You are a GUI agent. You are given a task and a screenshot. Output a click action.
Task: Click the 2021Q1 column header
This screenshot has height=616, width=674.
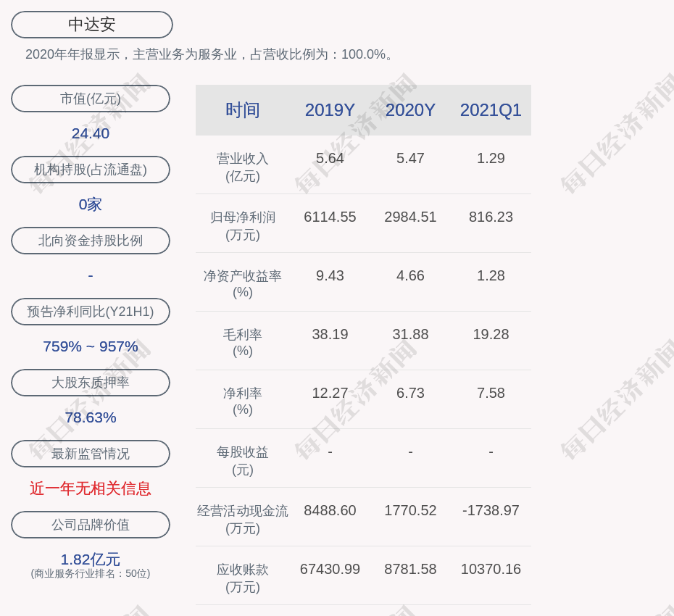click(491, 110)
